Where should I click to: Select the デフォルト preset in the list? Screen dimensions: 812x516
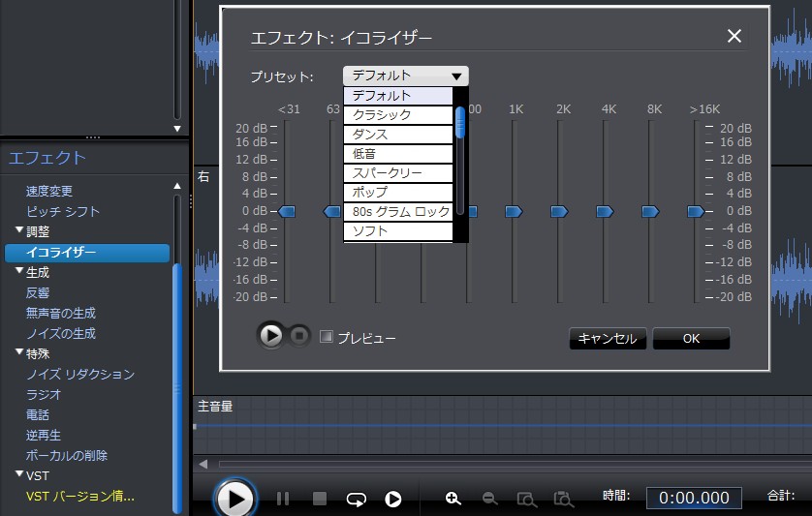click(397, 96)
